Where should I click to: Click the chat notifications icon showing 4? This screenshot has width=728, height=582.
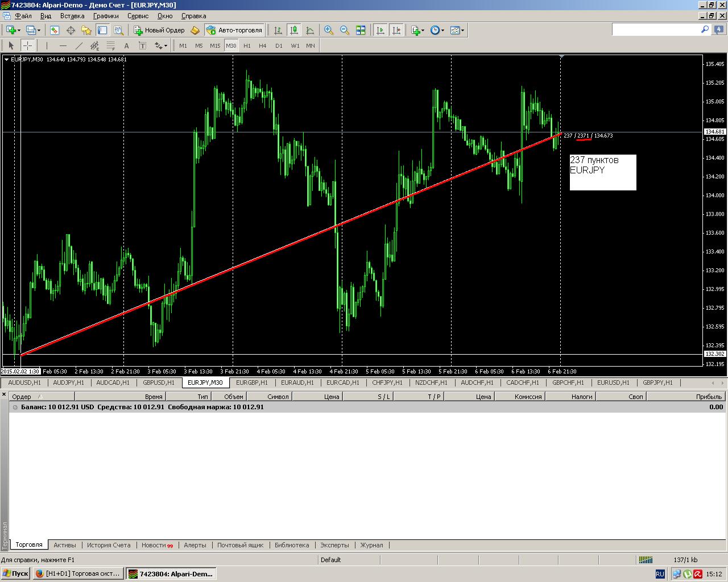click(x=719, y=29)
